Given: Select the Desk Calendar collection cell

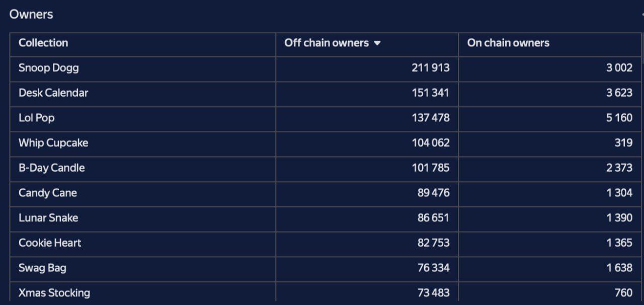Looking at the screenshot, I should [x=143, y=94].
